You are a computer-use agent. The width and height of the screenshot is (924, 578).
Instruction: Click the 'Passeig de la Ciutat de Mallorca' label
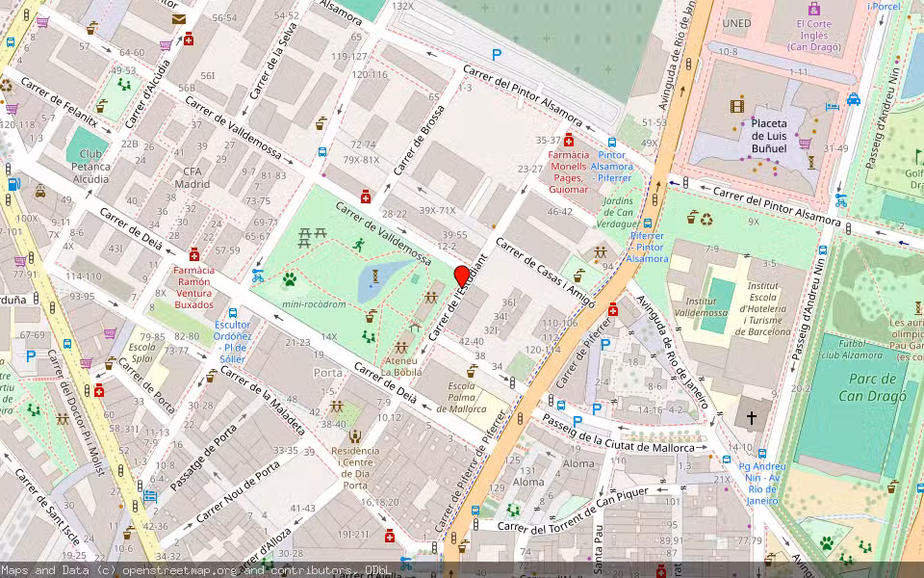(618, 433)
